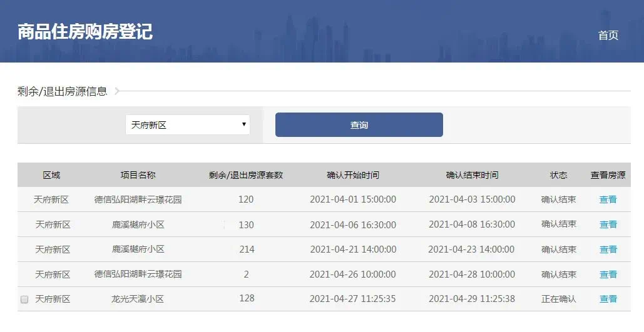Open the 天府新区 district dropdown
The image size is (644, 332).
188,125
